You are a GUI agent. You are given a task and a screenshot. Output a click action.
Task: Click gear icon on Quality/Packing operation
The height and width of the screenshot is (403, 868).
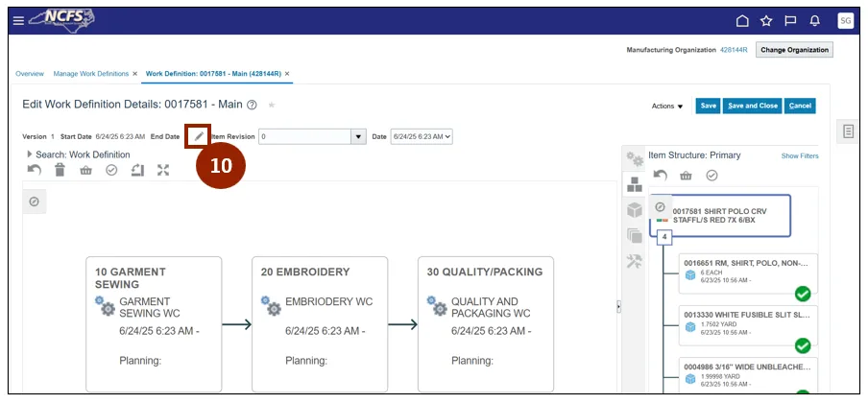436,305
